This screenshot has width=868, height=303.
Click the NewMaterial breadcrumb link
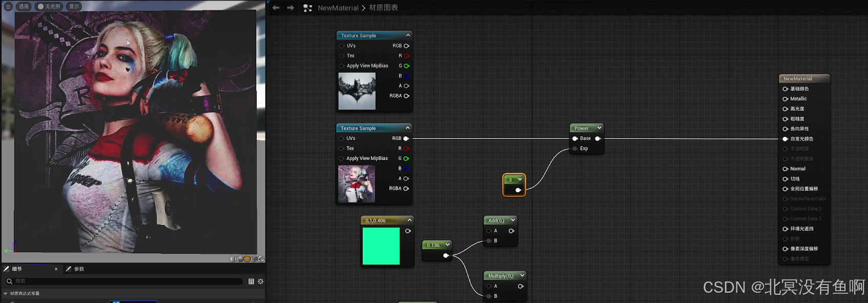pyautogui.click(x=338, y=8)
